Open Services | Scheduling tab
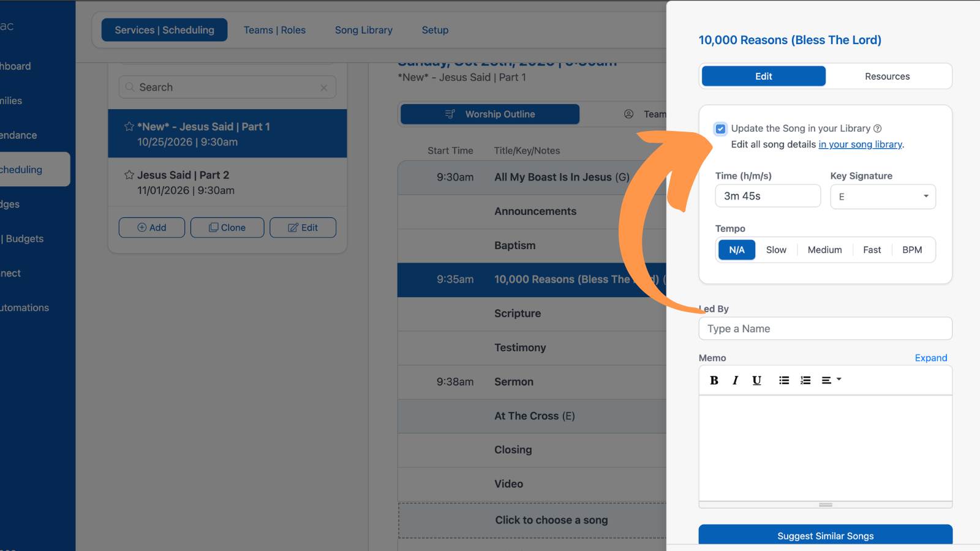 [x=164, y=30]
